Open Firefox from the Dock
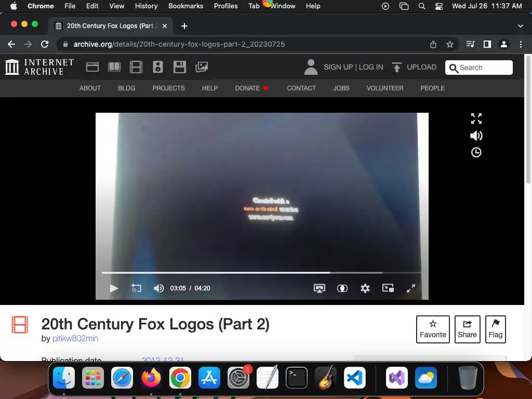 tap(151, 378)
